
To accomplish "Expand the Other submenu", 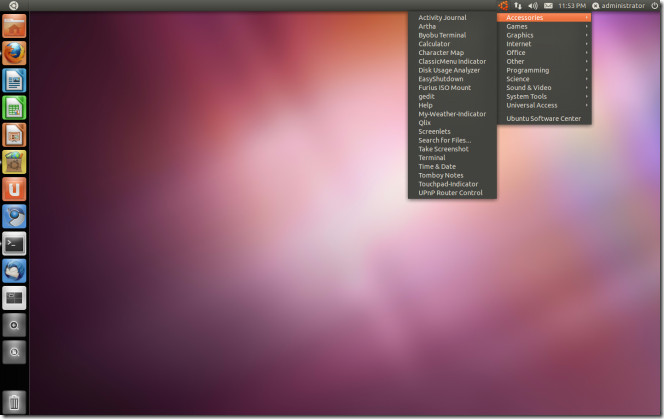I will point(544,61).
